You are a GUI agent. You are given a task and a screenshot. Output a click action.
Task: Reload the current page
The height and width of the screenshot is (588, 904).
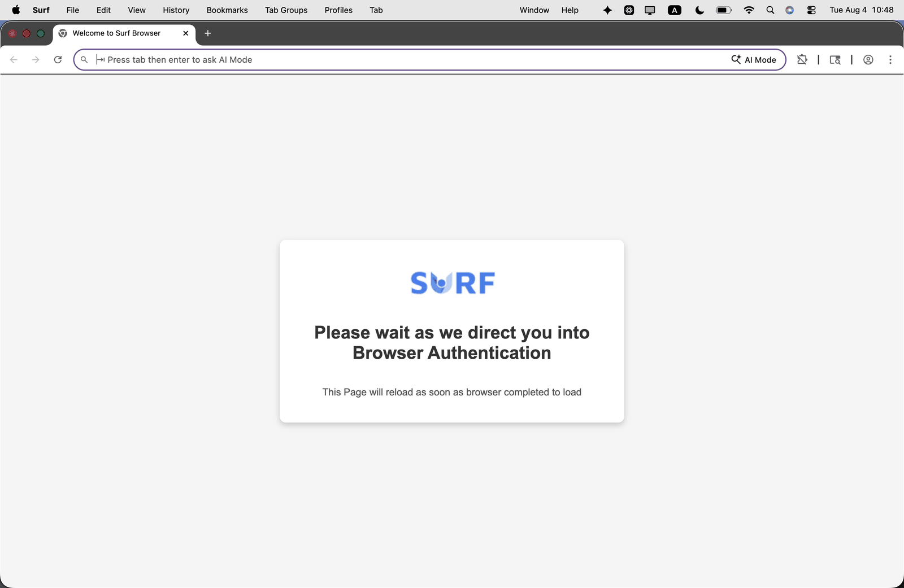point(58,60)
